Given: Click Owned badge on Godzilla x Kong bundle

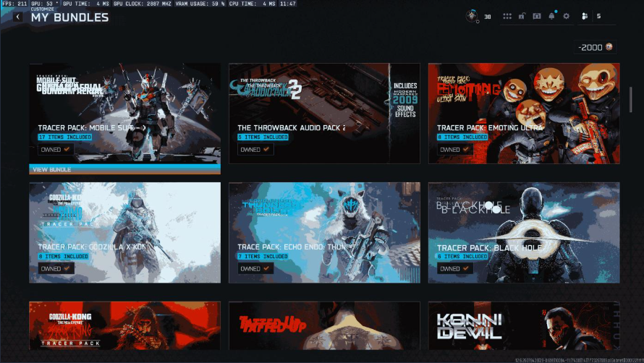Looking at the screenshot, I should [56, 268].
